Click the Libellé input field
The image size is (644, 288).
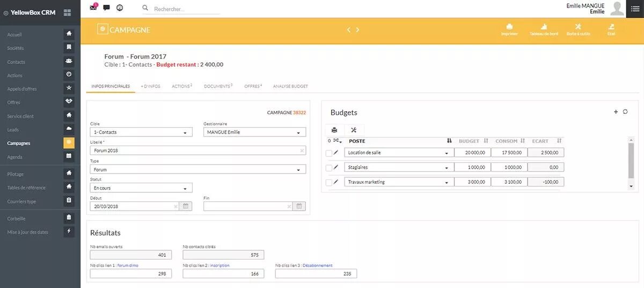coord(194,151)
